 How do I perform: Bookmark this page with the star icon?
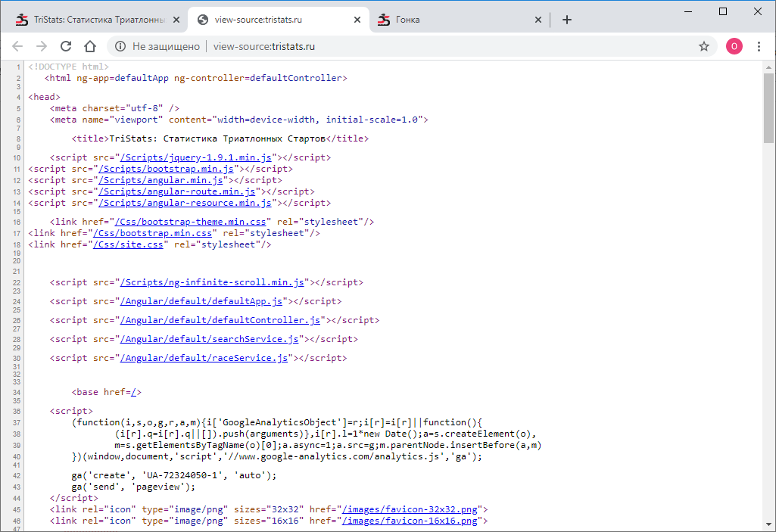pos(704,46)
